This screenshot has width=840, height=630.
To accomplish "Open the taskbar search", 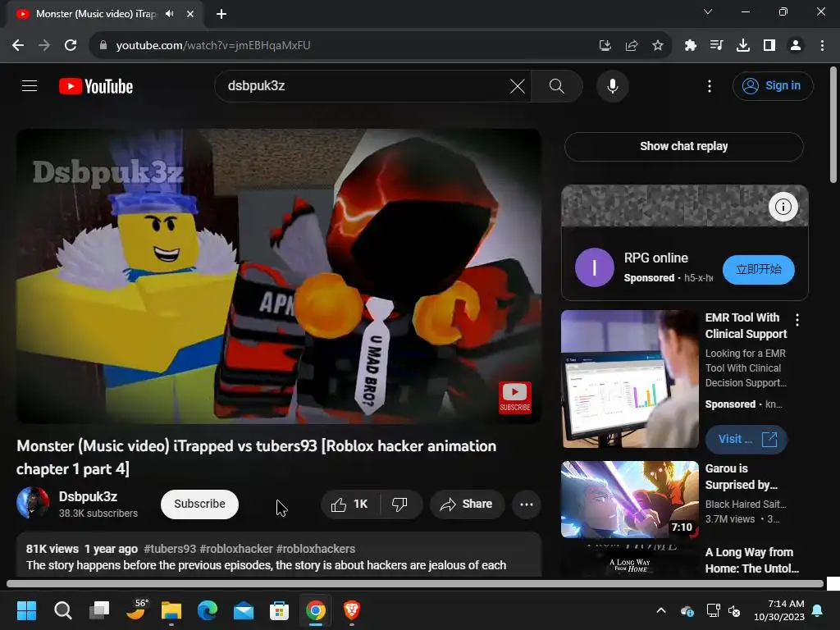I will [62, 610].
